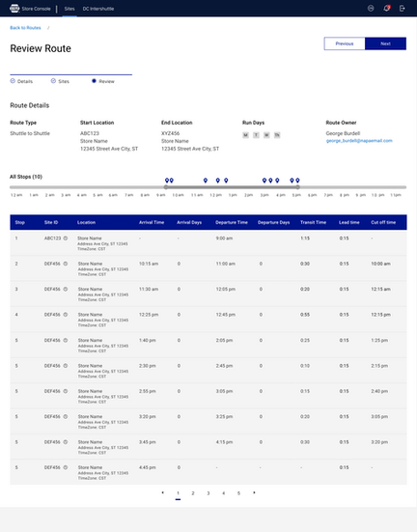Click the timeline end handle near 5 pm
The height and width of the screenshot is (532, 417).
pyautogui.click(x=297, y=187)
